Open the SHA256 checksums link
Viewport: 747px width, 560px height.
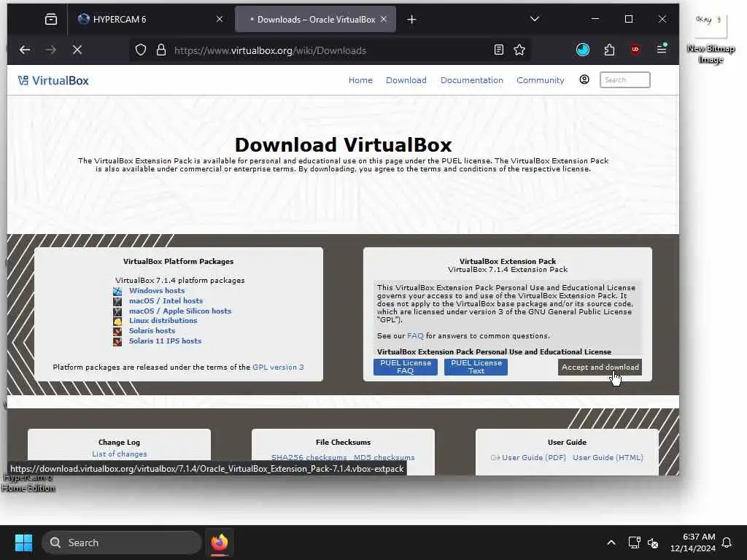[309, 457]
